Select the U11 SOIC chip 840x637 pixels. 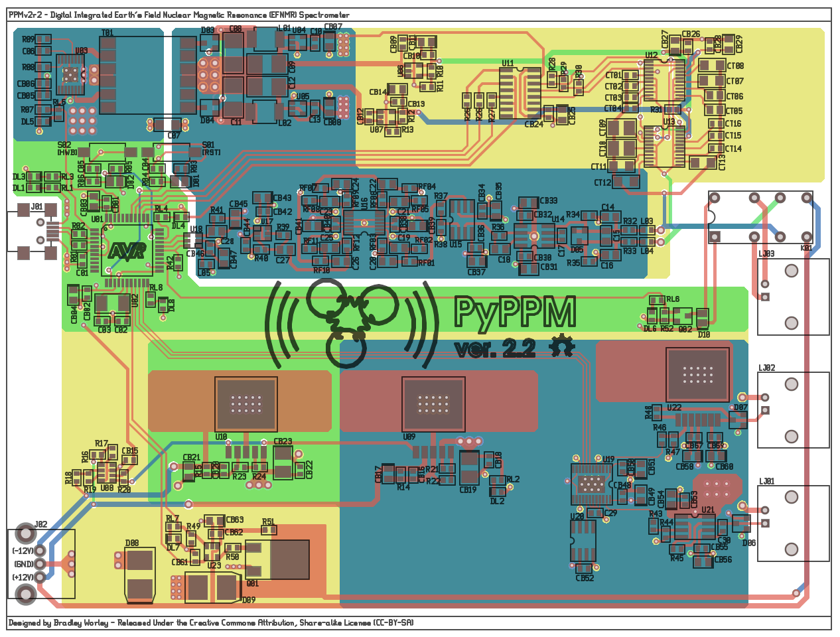[x=520, y=93]
